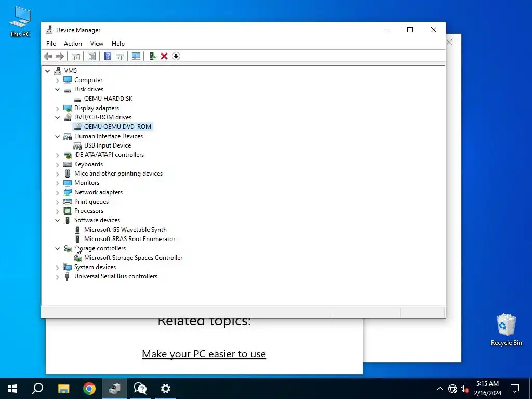Viewport: 532px width, 399px height.
Task: Launch Google Chrome from the taskbar
Action: point(89,389)
